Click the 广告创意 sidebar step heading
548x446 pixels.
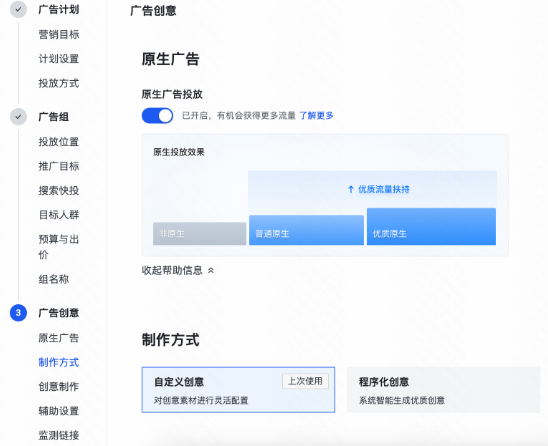[59, 312]
